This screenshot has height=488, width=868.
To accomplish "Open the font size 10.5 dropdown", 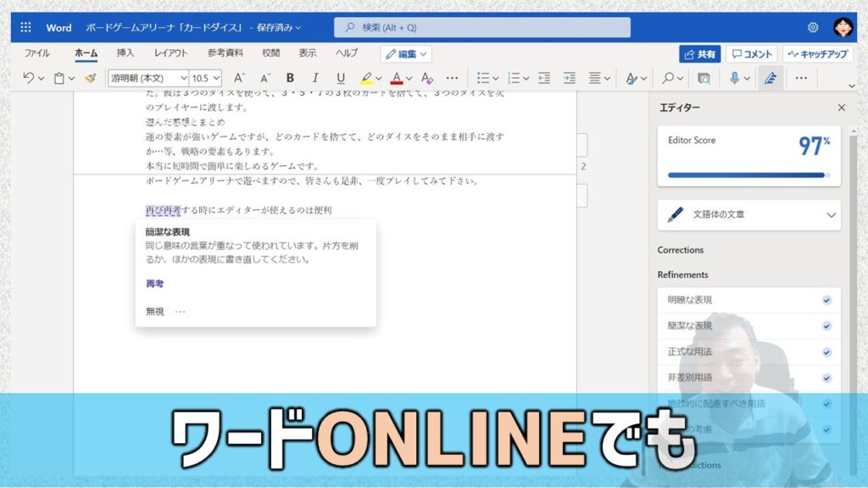I will (206, 78).
